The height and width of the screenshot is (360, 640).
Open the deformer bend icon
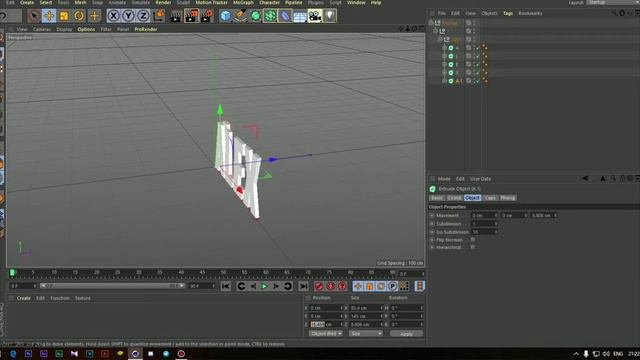tap(285, 16)
